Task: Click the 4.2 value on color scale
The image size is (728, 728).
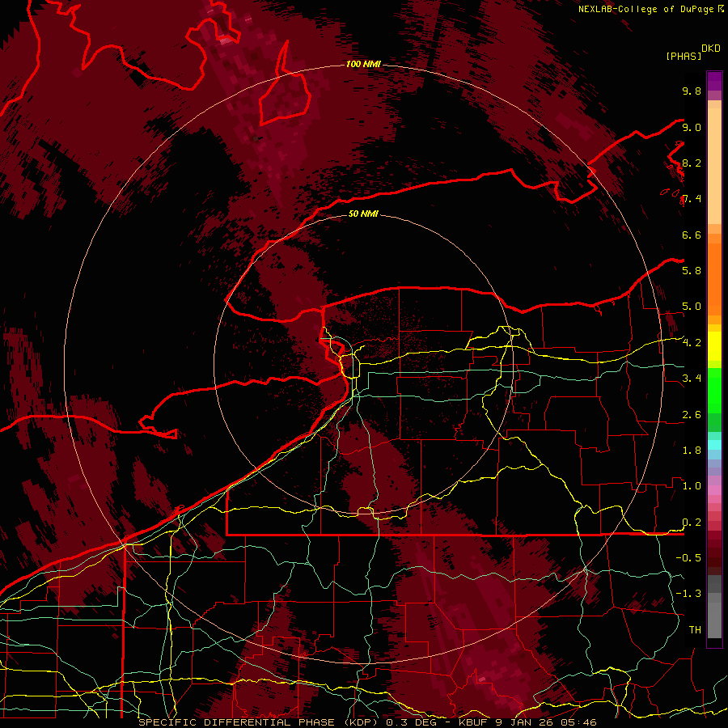Action: click(692, 343)
